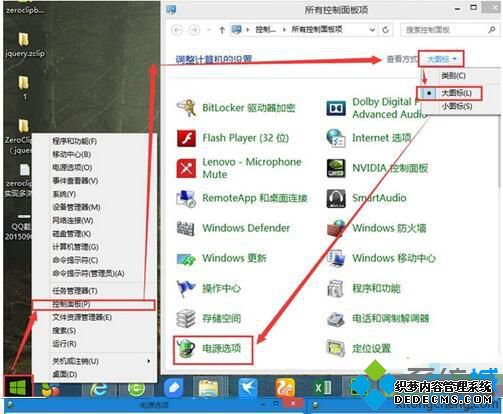The image size is (503, 414).
Task: Open 存储空间 drive icon
Action: (x=186, y=318)
